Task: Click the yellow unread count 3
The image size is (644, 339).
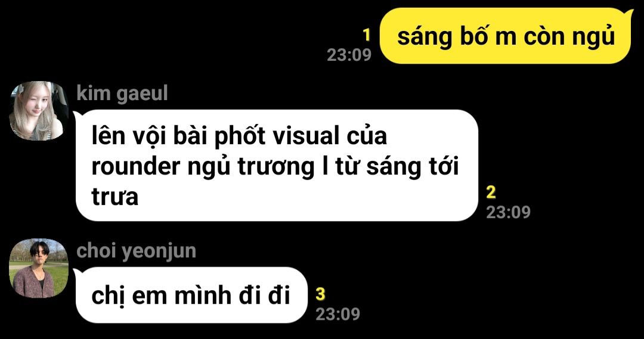Action: [320, 294]
